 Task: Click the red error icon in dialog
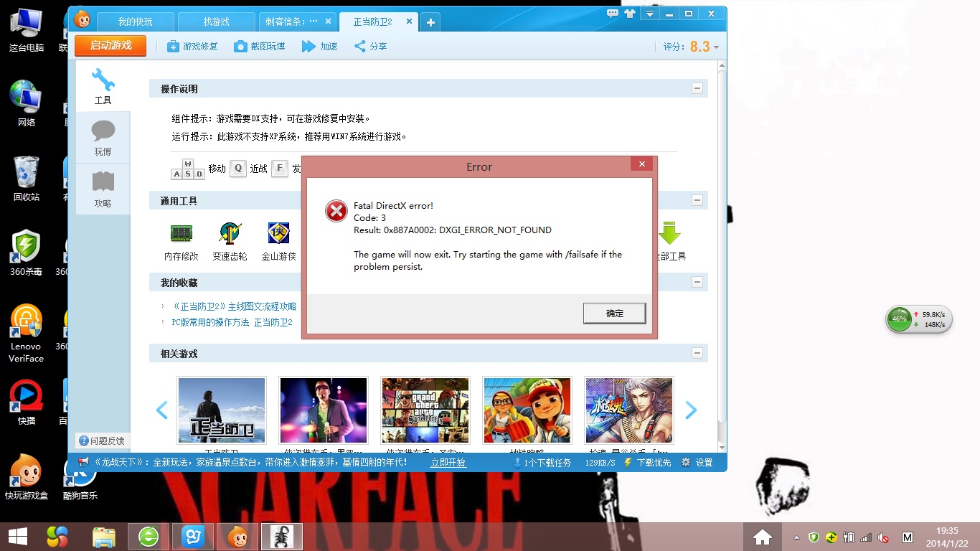point(336,211)
